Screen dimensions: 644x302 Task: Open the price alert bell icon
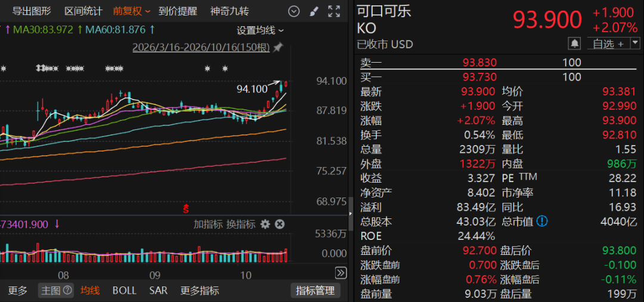coord(575,43)
